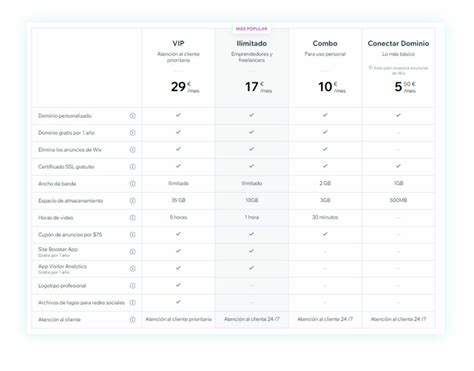Image resolution: width=474 pixels, height=371 pixels.
Task: Click the Site Booster App label
Action: coord(58,249)
